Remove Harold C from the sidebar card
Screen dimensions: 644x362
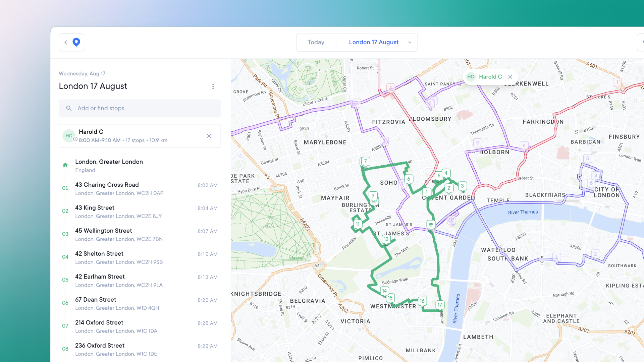click(209, 136)
